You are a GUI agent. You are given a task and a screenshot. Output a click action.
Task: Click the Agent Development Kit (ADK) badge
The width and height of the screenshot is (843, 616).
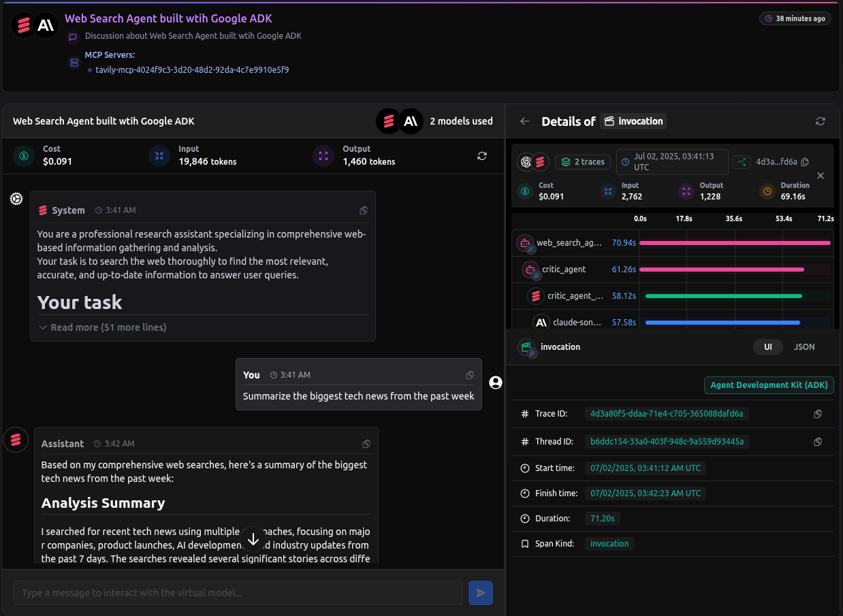769,385
